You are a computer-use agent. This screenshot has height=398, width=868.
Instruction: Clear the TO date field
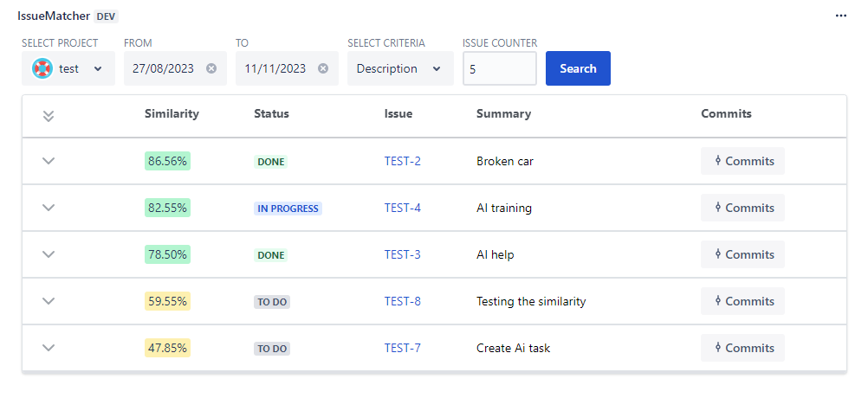[x=323, y=68]
